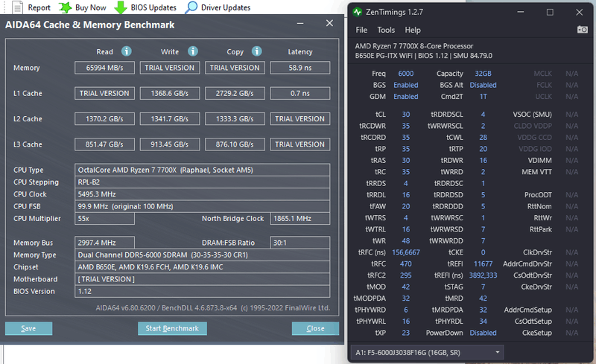Click the L2 Cache latency TRIAL VERSION field
Viewport: 596px width, 364px height.
[x=300, y=118]
